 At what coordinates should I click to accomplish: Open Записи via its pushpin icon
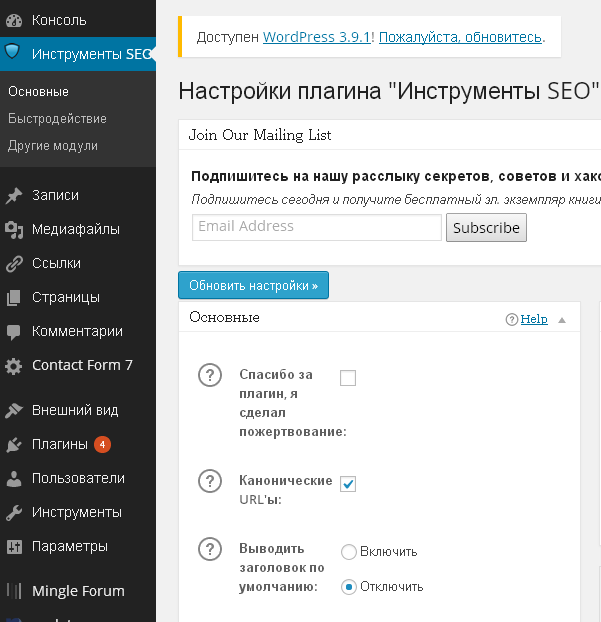[x=14, y=196]
